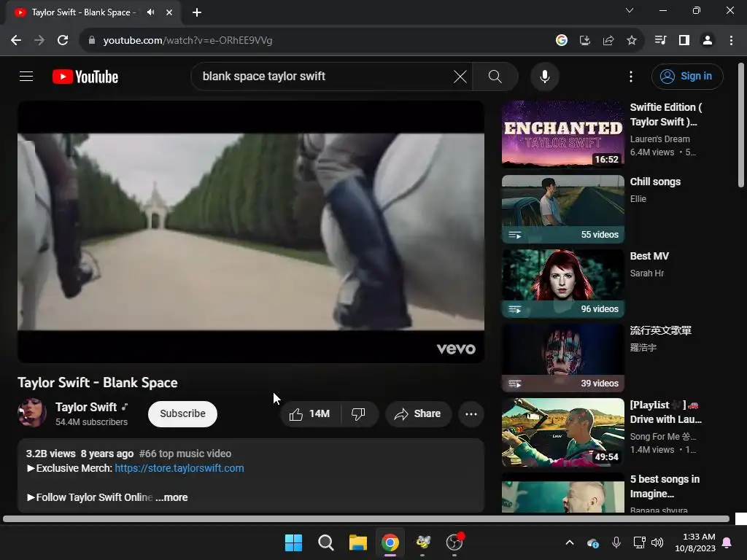The image size is (747, 560).
Task: Open Google icon in the address bar
Action: point(562,41)
